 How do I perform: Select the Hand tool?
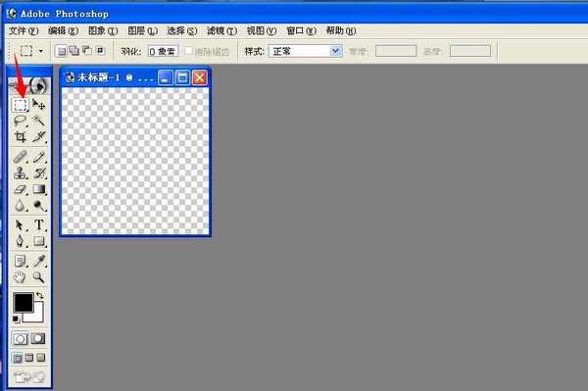(21, 277)
